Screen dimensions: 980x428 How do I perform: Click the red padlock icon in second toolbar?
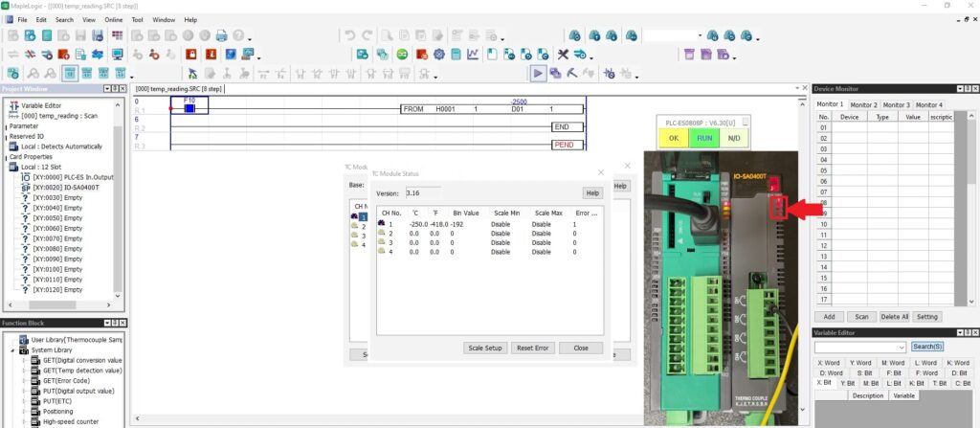click(x=190, y=55)
